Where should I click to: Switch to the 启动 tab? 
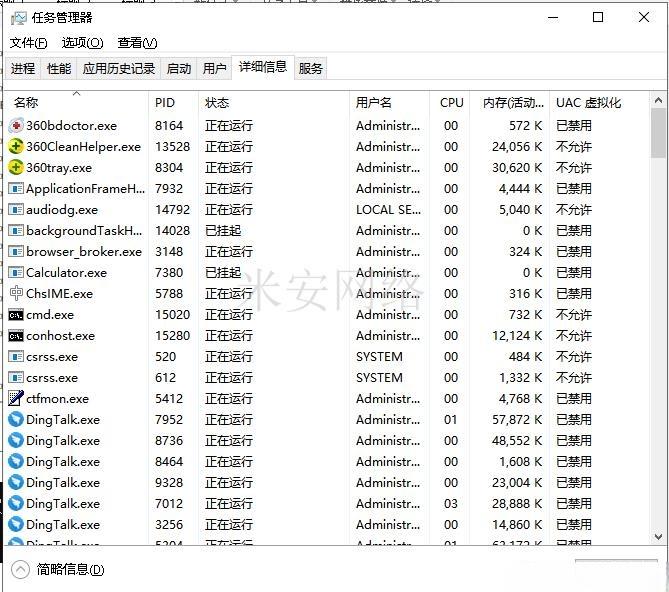178,68
